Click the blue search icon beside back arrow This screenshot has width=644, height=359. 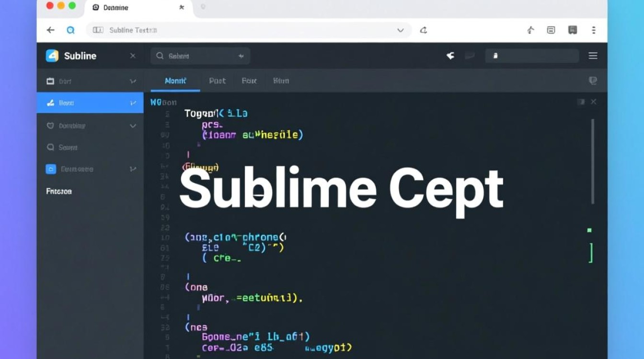[x=70, y=30]
